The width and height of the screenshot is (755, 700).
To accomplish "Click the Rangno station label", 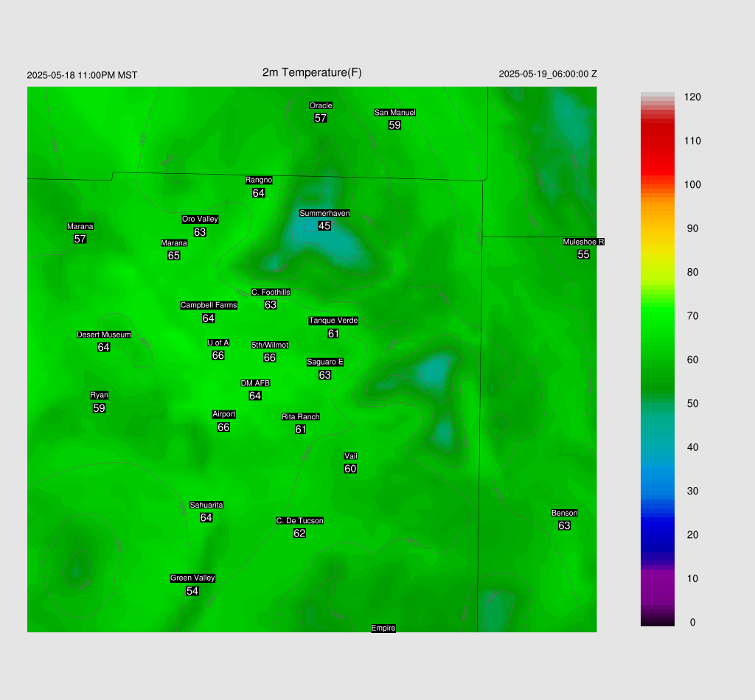I will click(259, 180).
